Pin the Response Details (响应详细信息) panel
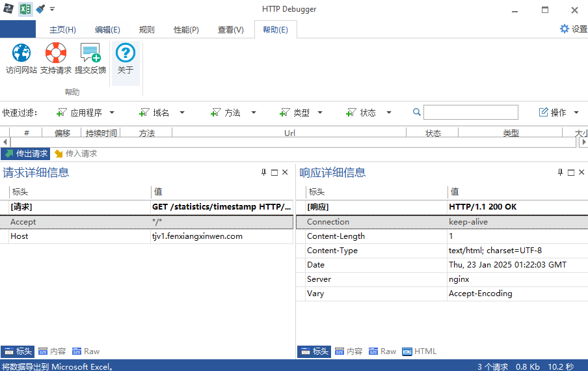 coord(560,172)
